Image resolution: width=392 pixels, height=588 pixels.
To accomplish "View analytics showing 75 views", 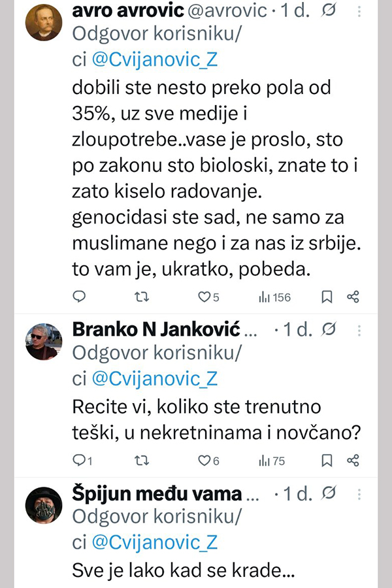I will (x=272, y=461).
